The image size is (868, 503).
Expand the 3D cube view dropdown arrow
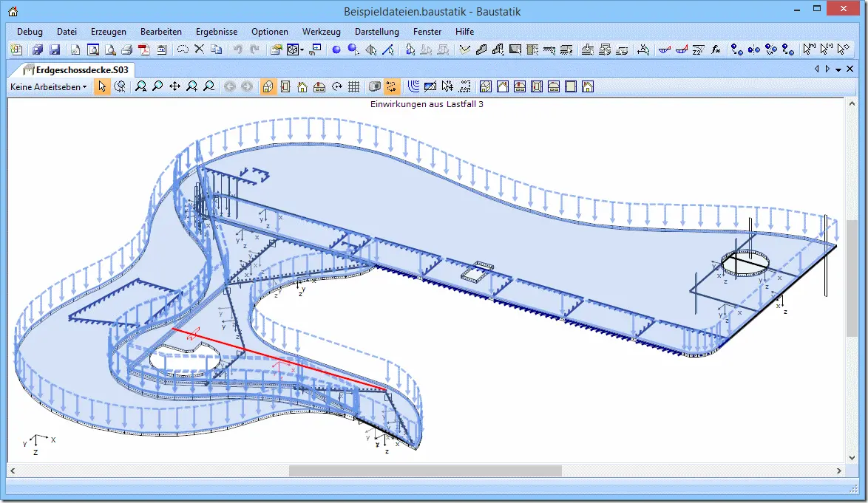coord(302,50)
